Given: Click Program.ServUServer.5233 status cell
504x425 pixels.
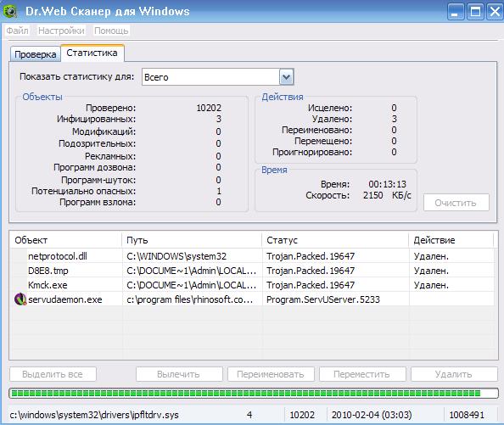Looking at the screenshot, I should click(323, 299).
